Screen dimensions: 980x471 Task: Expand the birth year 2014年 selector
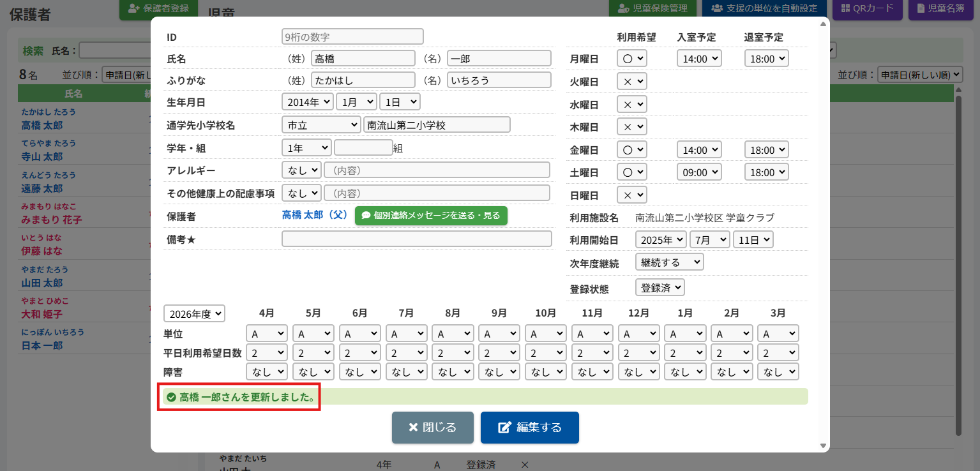[307, 101]
